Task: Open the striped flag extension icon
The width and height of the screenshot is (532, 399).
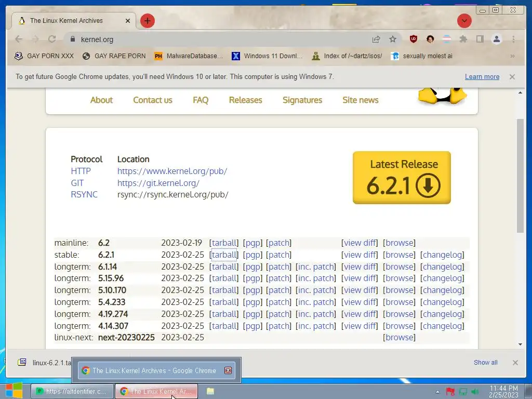Action: point(447,39)
